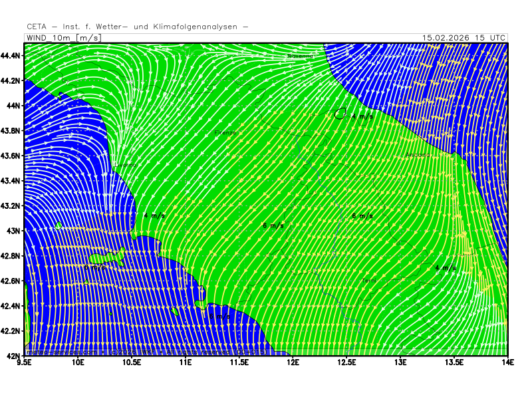Click the 14E longitude axis label
532x399 pixels.
(x=507, y=362)
